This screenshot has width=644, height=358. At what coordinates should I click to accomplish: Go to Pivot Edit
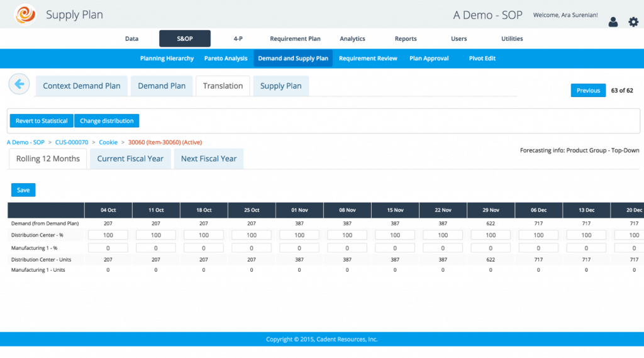point(482,59)
